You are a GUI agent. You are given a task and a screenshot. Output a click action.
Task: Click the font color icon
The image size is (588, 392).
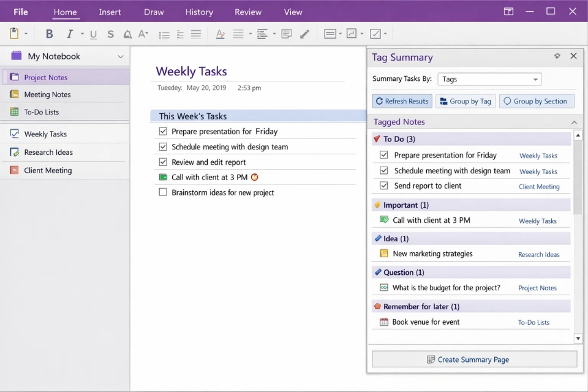click(x=220, y=34)
